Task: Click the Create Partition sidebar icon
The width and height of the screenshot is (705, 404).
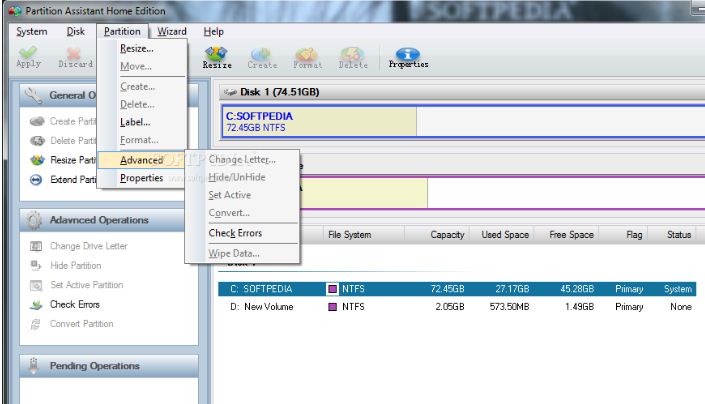Action: 37,121
